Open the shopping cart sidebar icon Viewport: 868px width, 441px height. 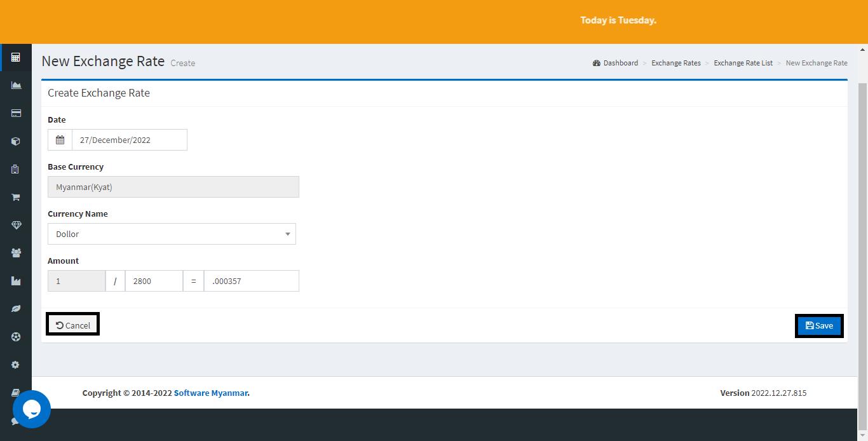coord(16,197)
